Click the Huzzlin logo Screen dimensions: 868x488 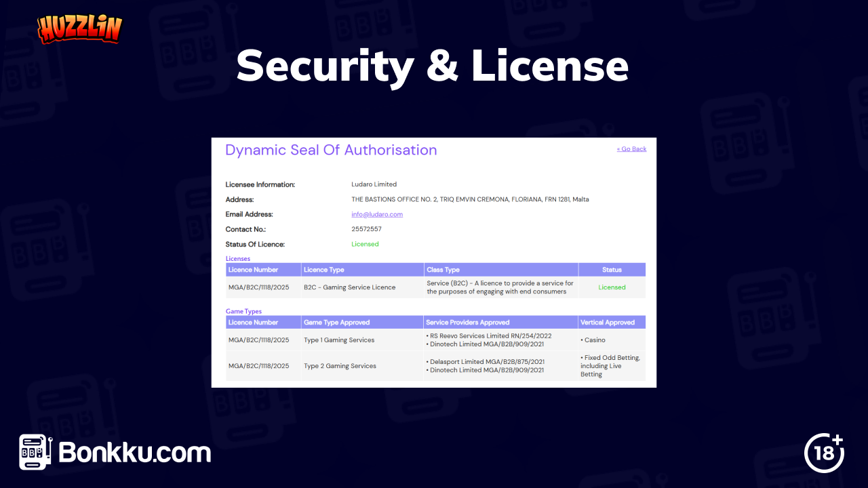80,29
